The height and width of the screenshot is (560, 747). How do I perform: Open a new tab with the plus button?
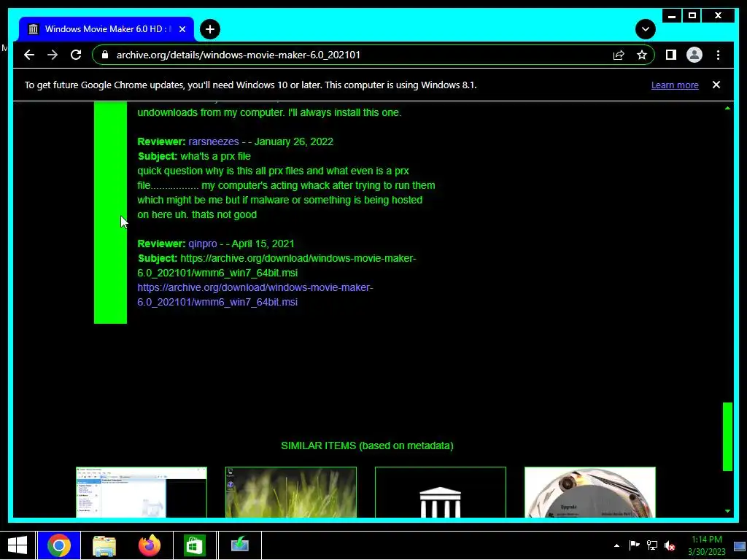(x=210, y=29)
